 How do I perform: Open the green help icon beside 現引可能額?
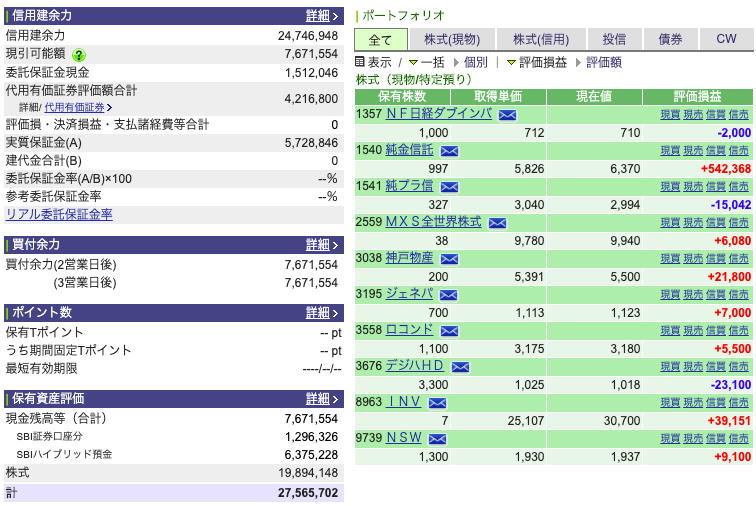(79, 55)
